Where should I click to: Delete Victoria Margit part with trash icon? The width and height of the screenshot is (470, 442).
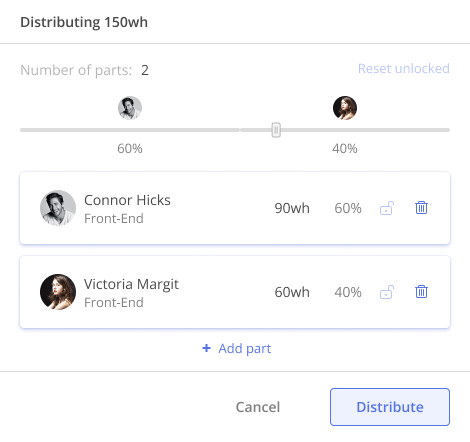[421, 292]
